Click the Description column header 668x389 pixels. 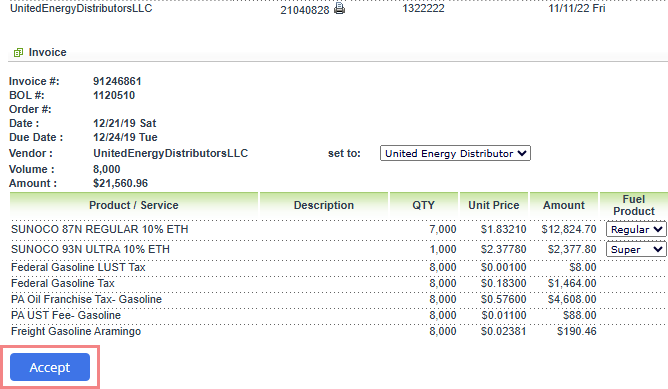[x=324, y=205]
